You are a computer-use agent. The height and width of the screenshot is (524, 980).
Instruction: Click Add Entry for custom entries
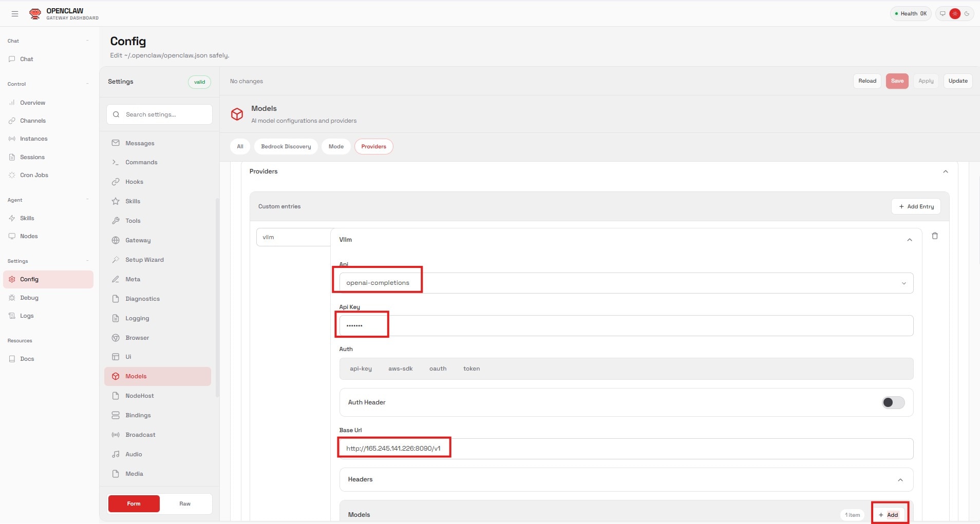tap(915, 206)
